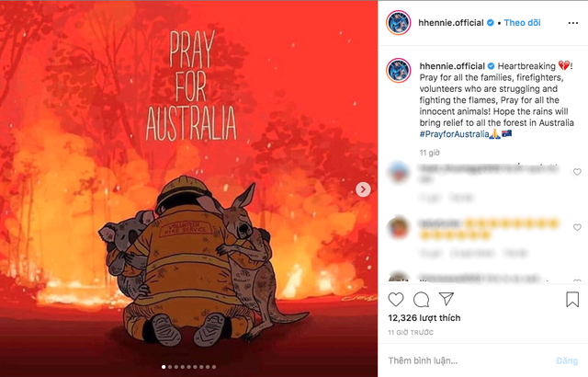588x377 pixels.
Task: Go to next photo with arrow
Action: [363, 189]
